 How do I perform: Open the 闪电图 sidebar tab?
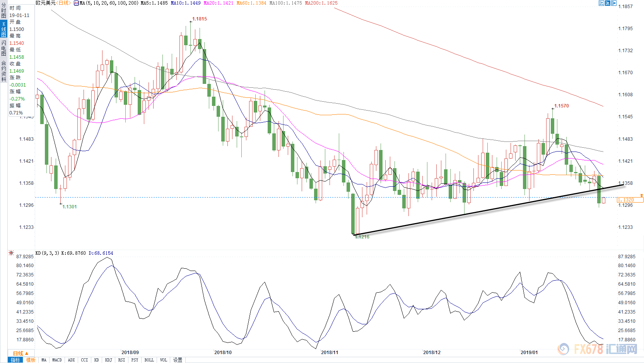(x=3, y=48)
